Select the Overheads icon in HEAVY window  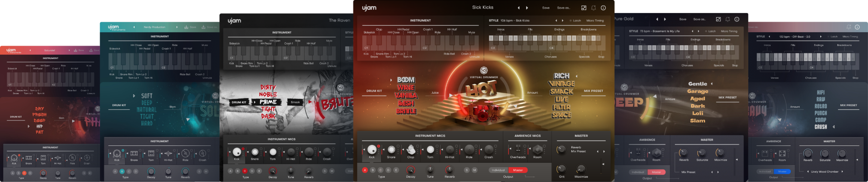pyautogui.click(x=765, y=154)
